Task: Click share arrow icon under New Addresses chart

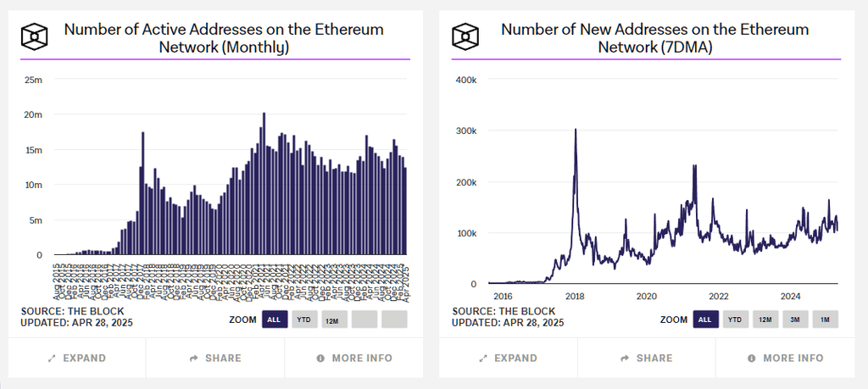Action: (624, 358)
